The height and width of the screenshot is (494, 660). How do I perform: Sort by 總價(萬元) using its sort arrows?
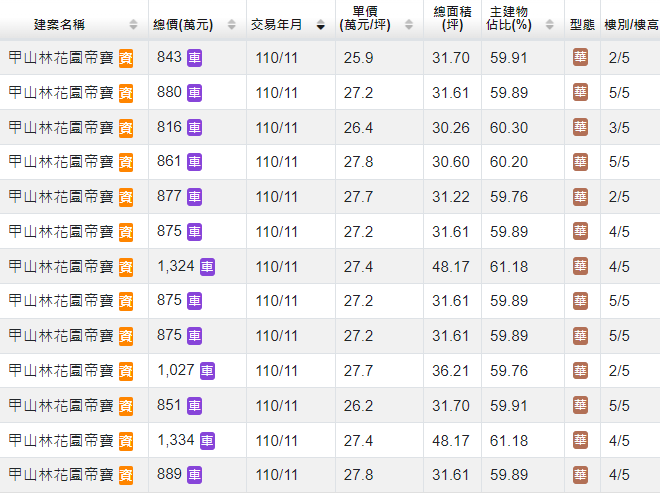click(x=232, y=25)
